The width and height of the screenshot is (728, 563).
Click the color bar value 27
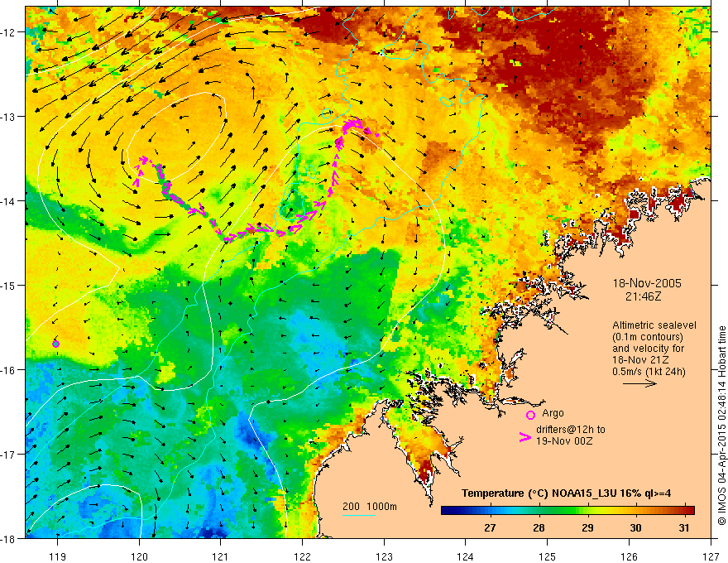tap(490, 527)
